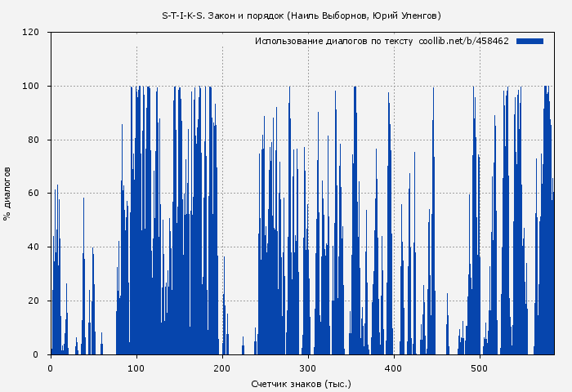572x392 pixels.
Task: Click the x-axis tick label 500
Action: (480, 367)
